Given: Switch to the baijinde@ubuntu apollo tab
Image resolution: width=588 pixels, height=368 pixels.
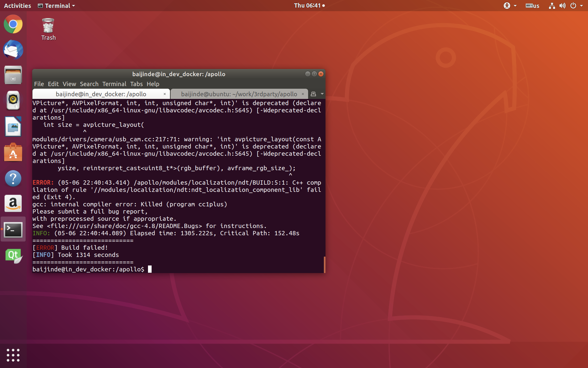Looking at the screenshot, I should [x=239, y=94].
